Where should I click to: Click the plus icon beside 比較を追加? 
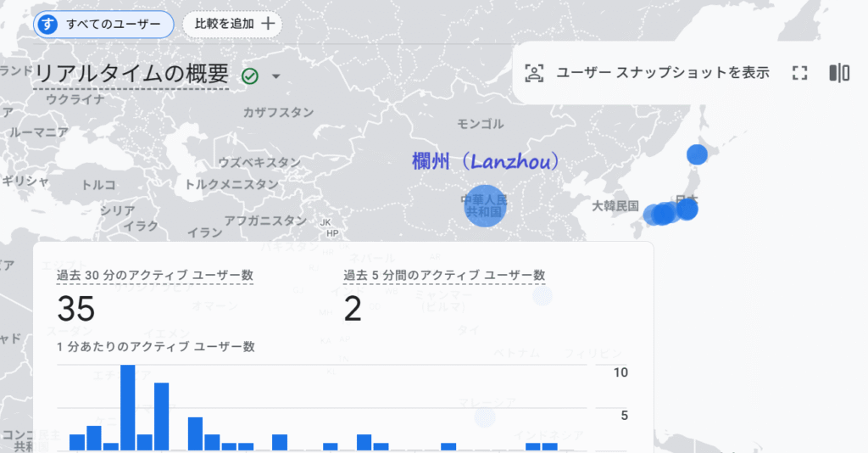[268, 24]
